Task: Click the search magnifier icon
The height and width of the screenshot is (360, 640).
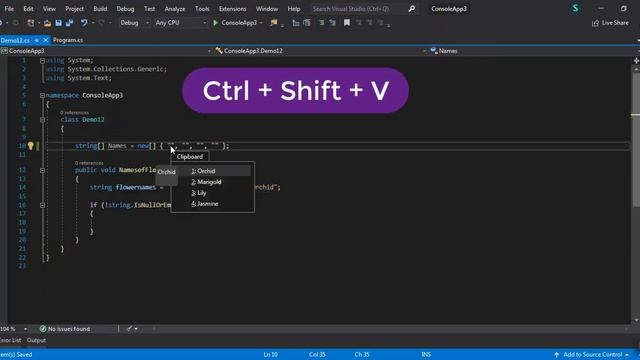Action: [x=412, y=9]
